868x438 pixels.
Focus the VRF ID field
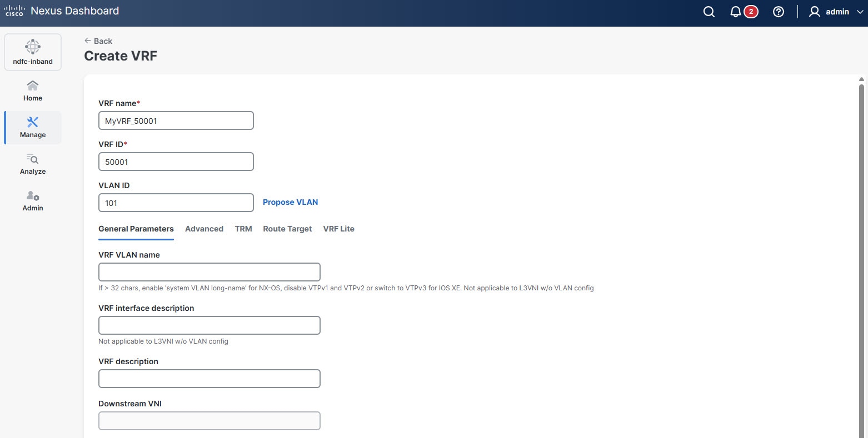[176, 162]
